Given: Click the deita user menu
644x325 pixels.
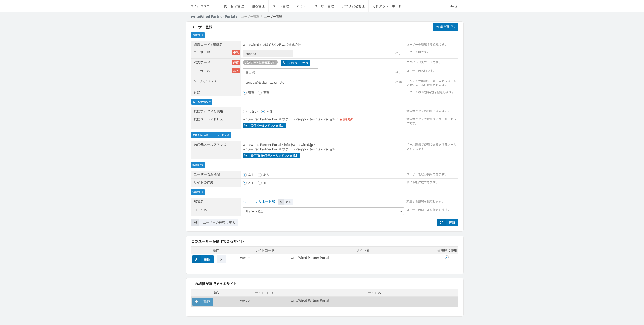Looking at the screenshot, I should coord(454,6).
